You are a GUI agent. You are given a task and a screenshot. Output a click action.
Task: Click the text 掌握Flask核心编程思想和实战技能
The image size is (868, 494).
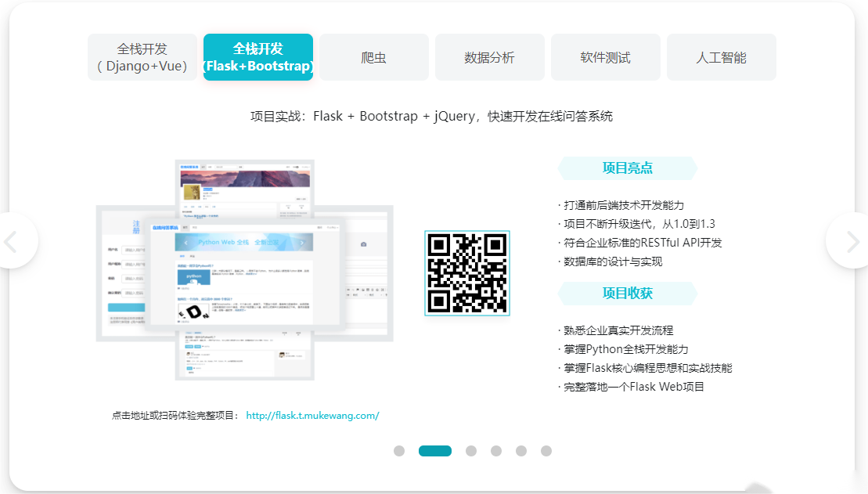(648, 368)
